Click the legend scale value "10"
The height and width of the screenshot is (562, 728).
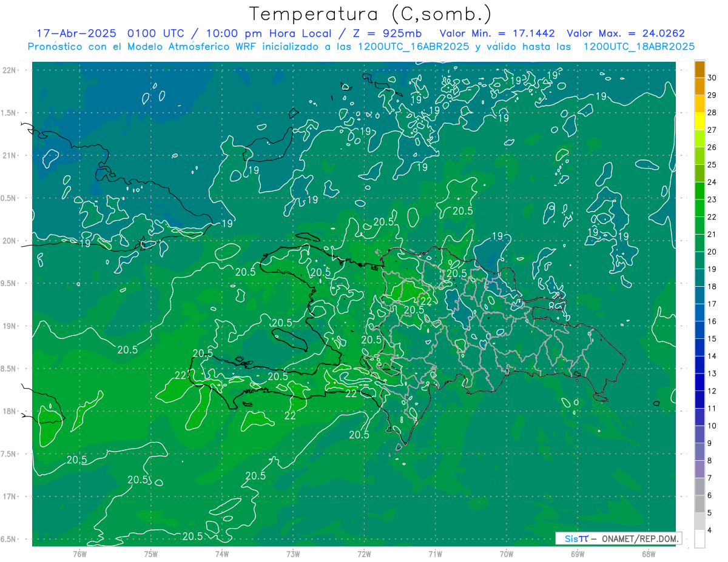tap(712, 426)
